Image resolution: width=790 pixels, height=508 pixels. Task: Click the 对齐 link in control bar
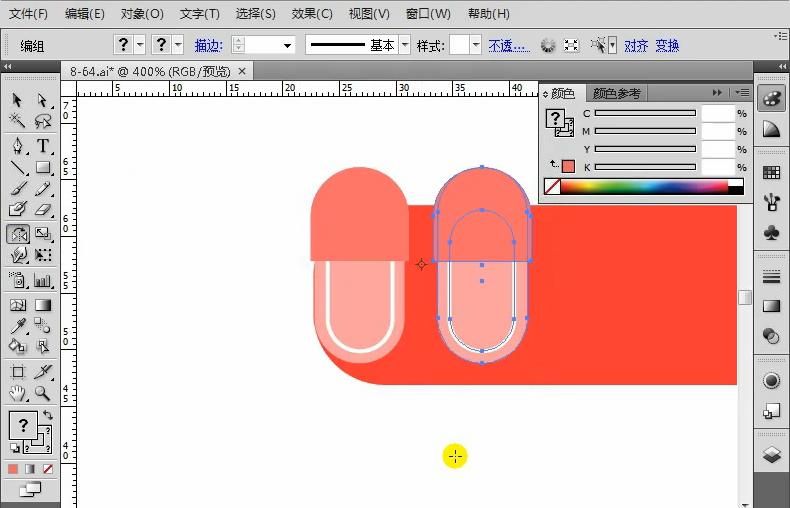(636, 46)
